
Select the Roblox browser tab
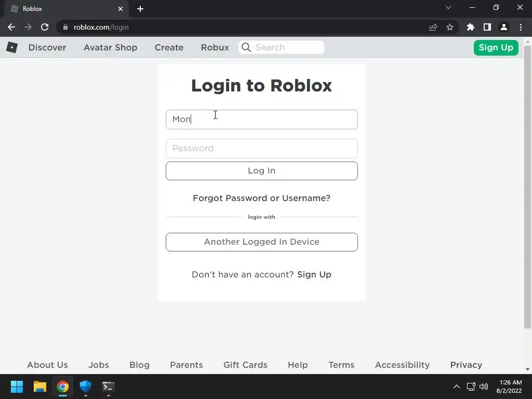[66, 9]
